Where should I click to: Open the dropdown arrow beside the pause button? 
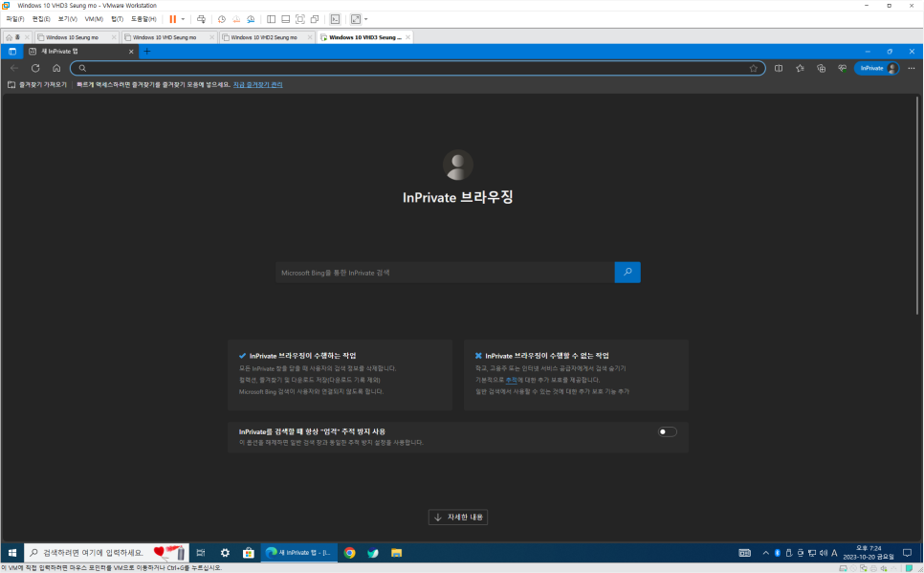[183, 19]
